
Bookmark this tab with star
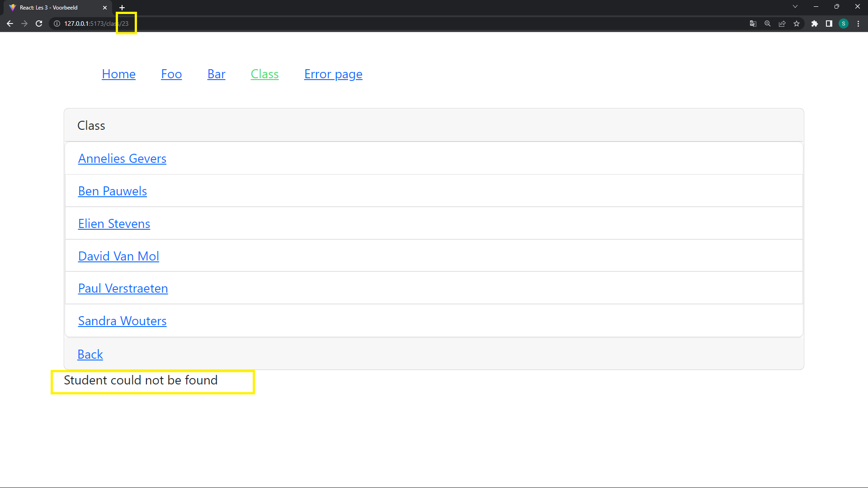click(x=796, y=24)
